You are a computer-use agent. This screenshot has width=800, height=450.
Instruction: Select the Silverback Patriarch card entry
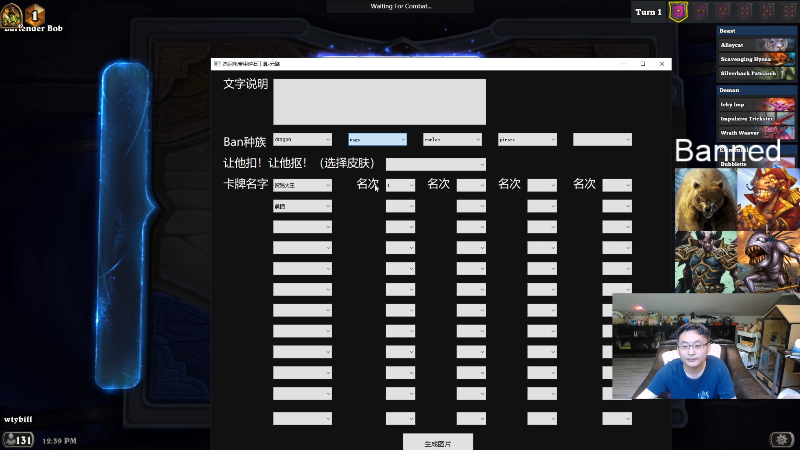757,73
